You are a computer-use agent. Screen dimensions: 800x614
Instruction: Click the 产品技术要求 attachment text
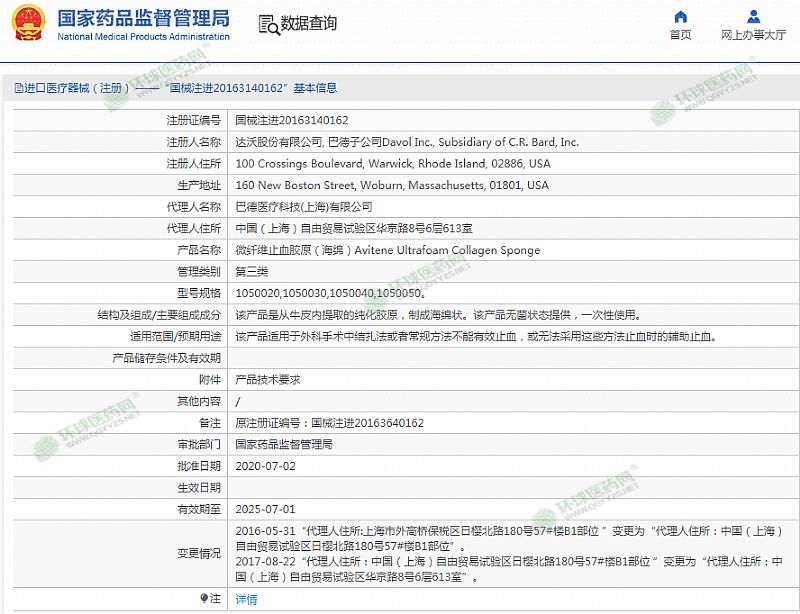267,380
